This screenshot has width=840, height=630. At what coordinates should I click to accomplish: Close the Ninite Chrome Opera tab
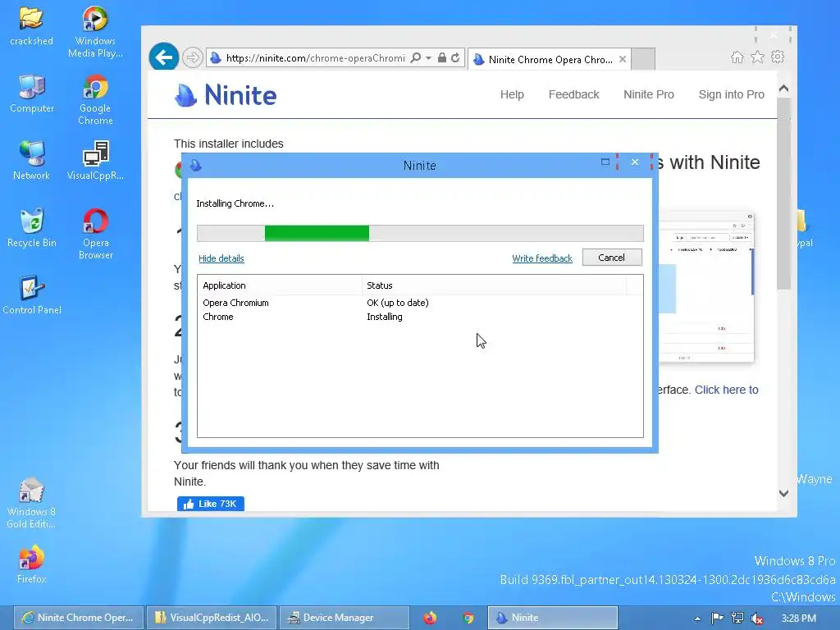pos(623,59)
